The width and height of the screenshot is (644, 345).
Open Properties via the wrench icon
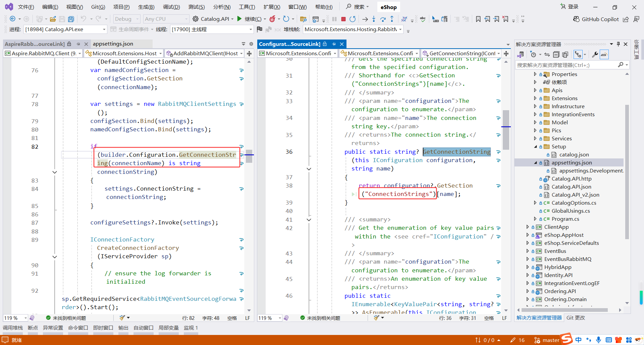tap(595, 54)
